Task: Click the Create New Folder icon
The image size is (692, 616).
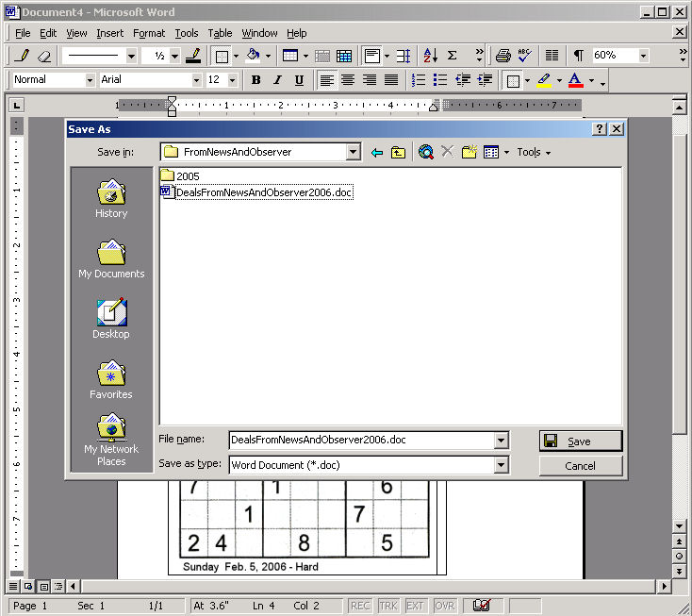Action: pyautogui.click(x=470, y=152)
